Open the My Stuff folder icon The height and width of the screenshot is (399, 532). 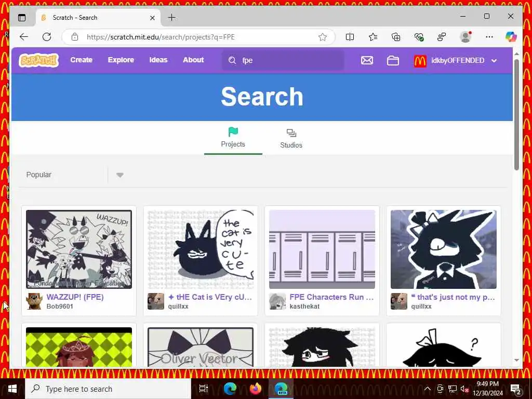(393, 60)
